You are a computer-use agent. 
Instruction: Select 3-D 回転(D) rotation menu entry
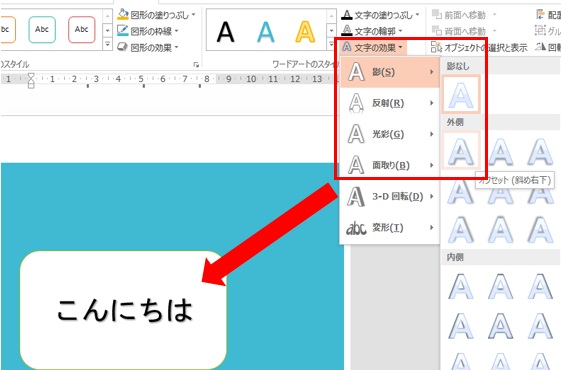(390, 196)
